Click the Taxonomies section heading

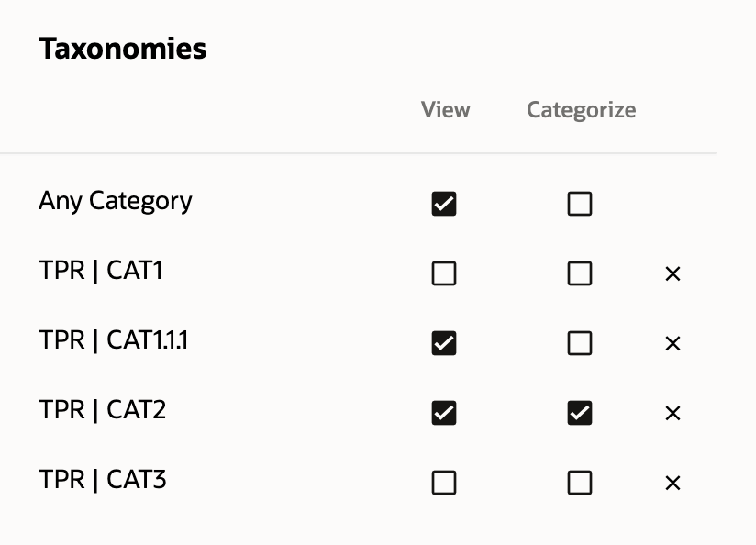point(124,48)
